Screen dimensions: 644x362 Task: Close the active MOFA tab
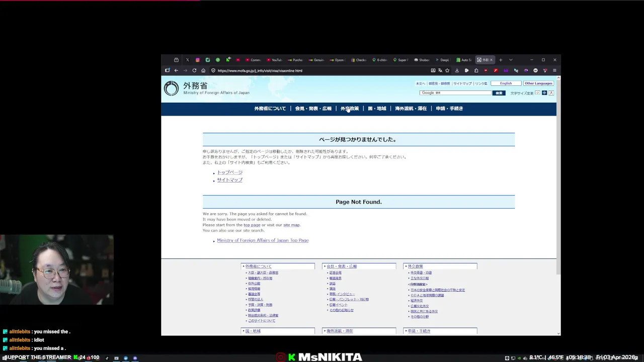click(491, 60)
